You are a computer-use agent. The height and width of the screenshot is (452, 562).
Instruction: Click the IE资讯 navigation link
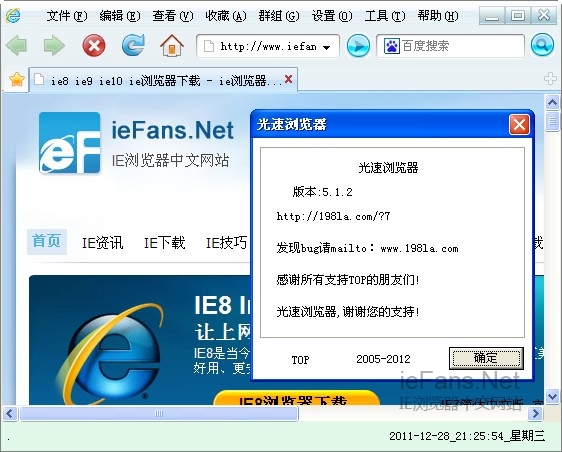point(103,243)
